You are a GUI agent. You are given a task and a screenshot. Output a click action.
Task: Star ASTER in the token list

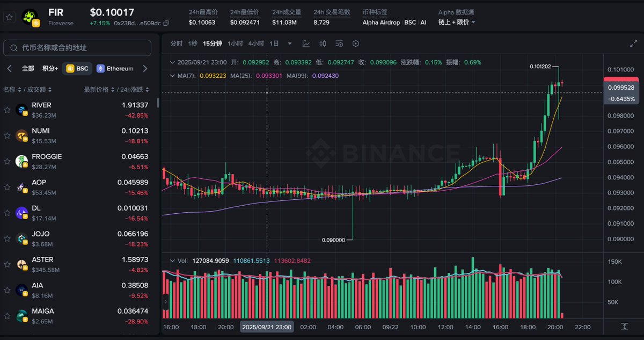click(x=7, y=264)
